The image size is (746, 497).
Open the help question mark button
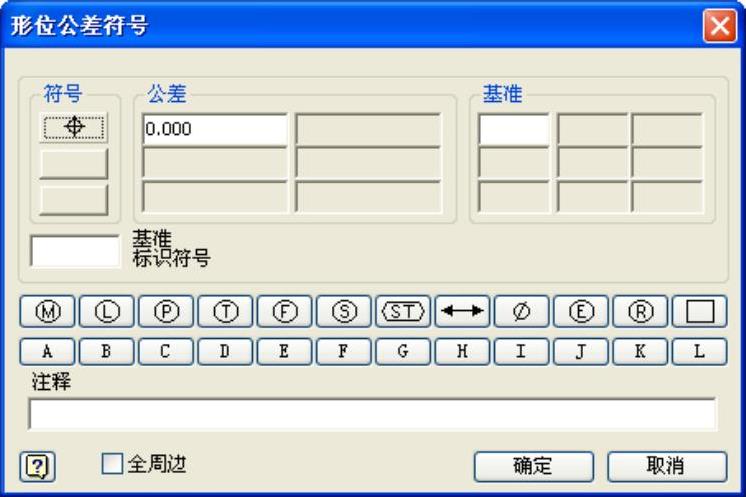point(38,467)
